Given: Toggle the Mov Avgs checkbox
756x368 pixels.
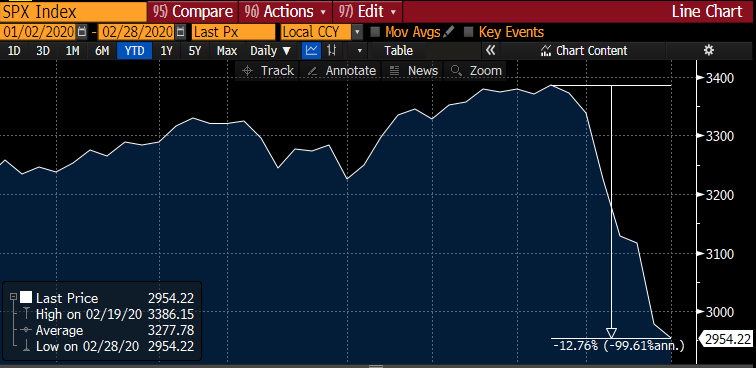Looking at the screenshot, I should point(375,32).
